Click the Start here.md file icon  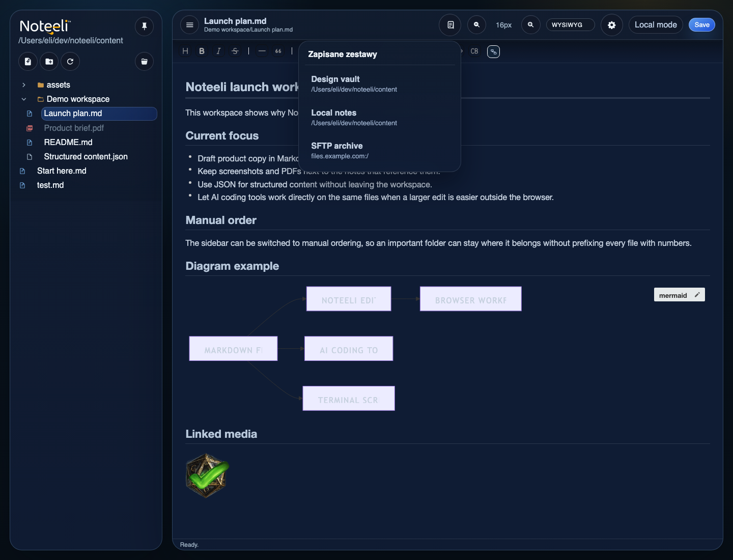click(x=22, y=171)
